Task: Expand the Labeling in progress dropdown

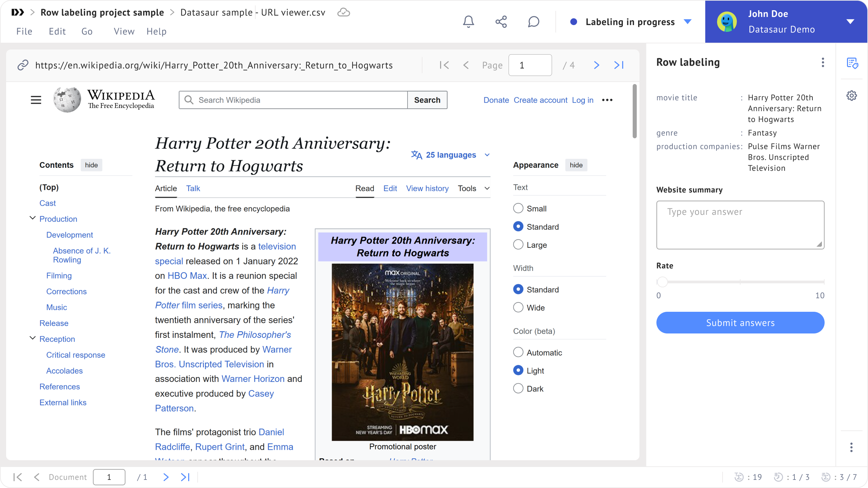Action: pyautogui.click(x=688, y=22)
